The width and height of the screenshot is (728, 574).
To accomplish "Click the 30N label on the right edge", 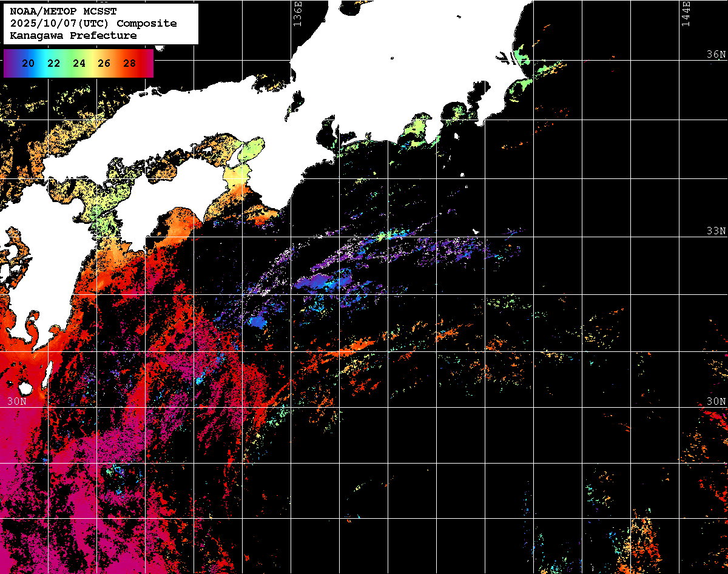I will click(716, 401).
